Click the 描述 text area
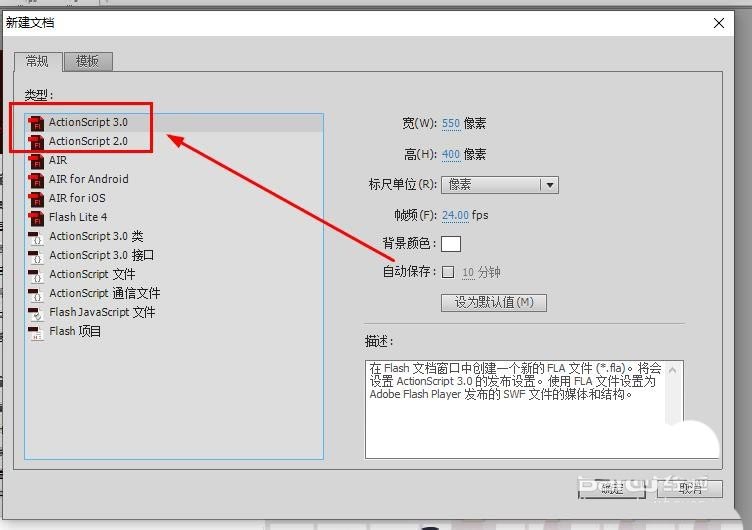This screenshot has height=530, width=752. [524, 410]
